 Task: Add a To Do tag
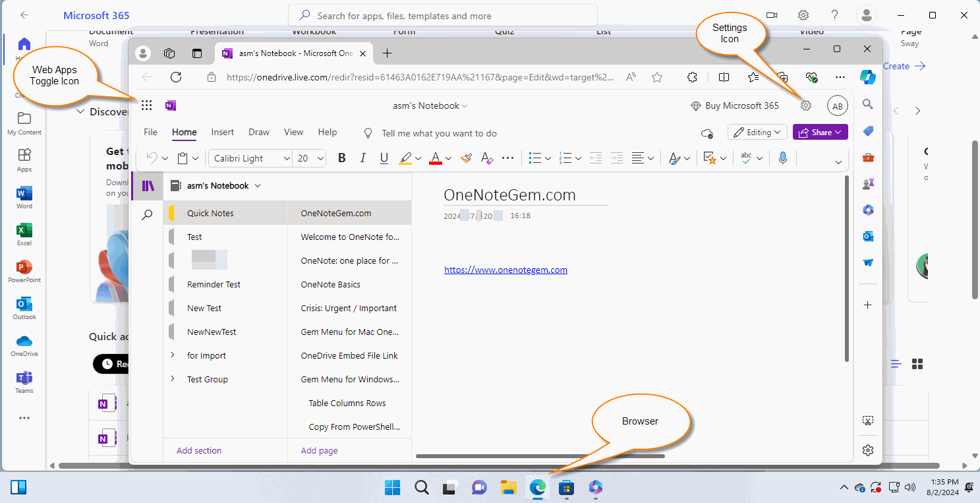pos(710,158)
